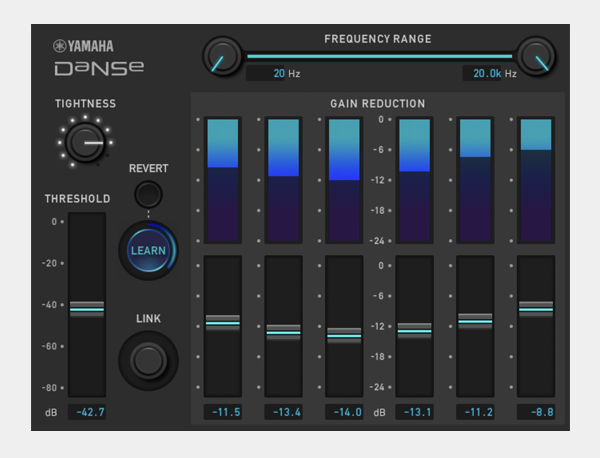
Task: Click the gain fader above -13.1
Action: (x=414, y=330)
